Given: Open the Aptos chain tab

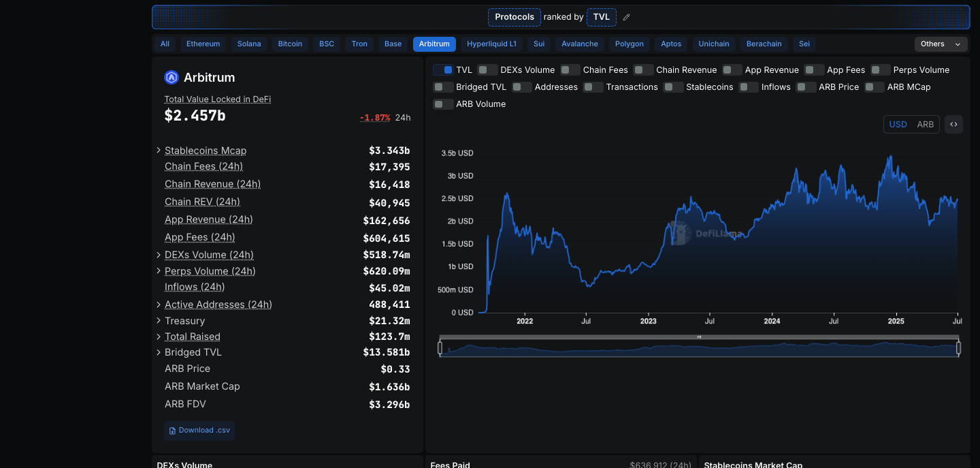Looking at the screenshot, I should (x=671, y=44).
